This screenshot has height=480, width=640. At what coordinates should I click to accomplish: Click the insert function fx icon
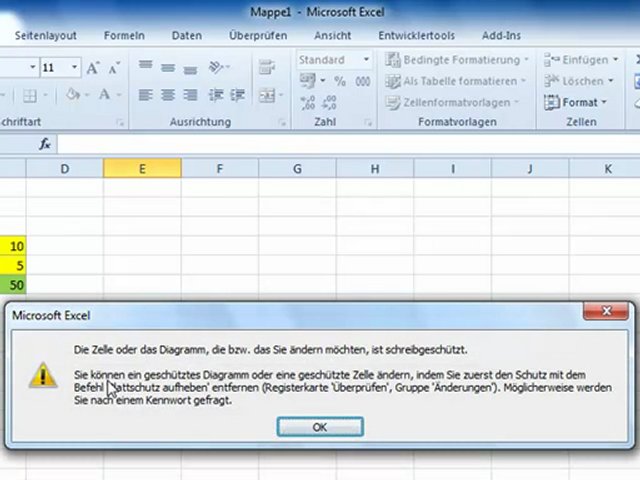45,145
